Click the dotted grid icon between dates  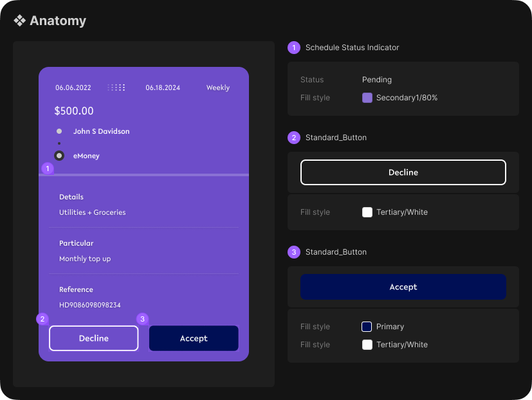pyautogui.click(x=116, y=87)
